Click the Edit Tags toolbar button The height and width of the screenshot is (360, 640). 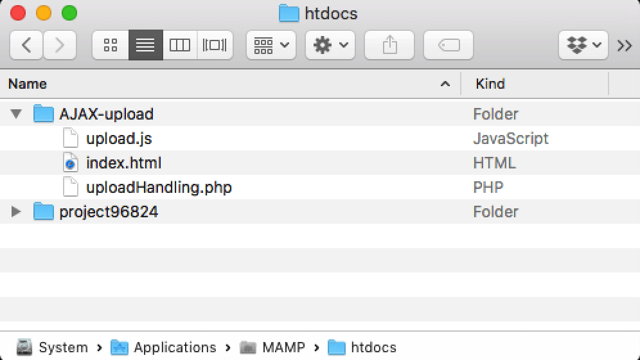click(449, 45)
